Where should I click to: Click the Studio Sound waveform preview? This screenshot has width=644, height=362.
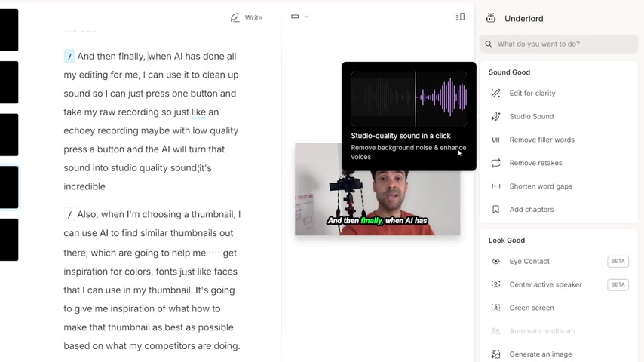tap(409, 99)
